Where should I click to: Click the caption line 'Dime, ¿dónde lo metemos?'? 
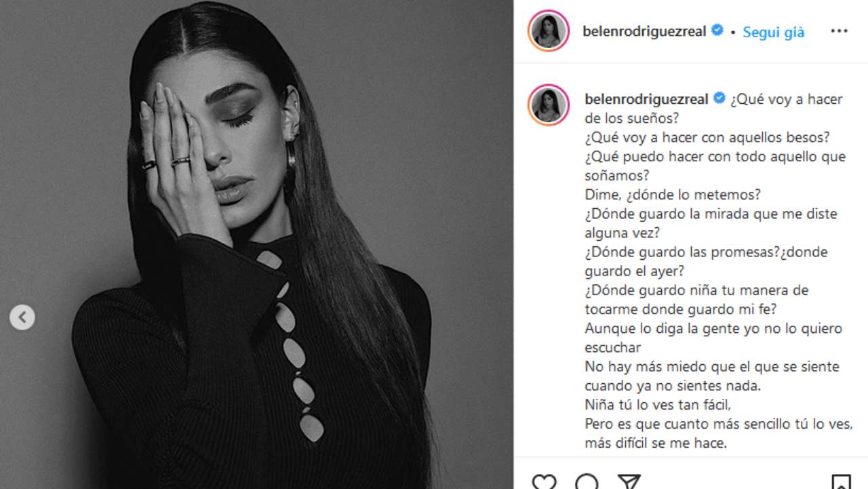[x=673, y=195]
